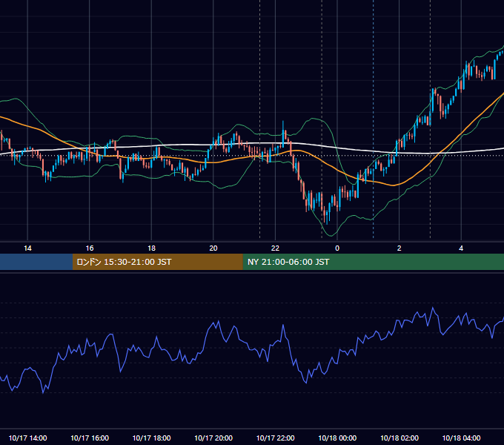Click the hour label 0 on price chart axis

pyautogui.click(x=337, y=248)
